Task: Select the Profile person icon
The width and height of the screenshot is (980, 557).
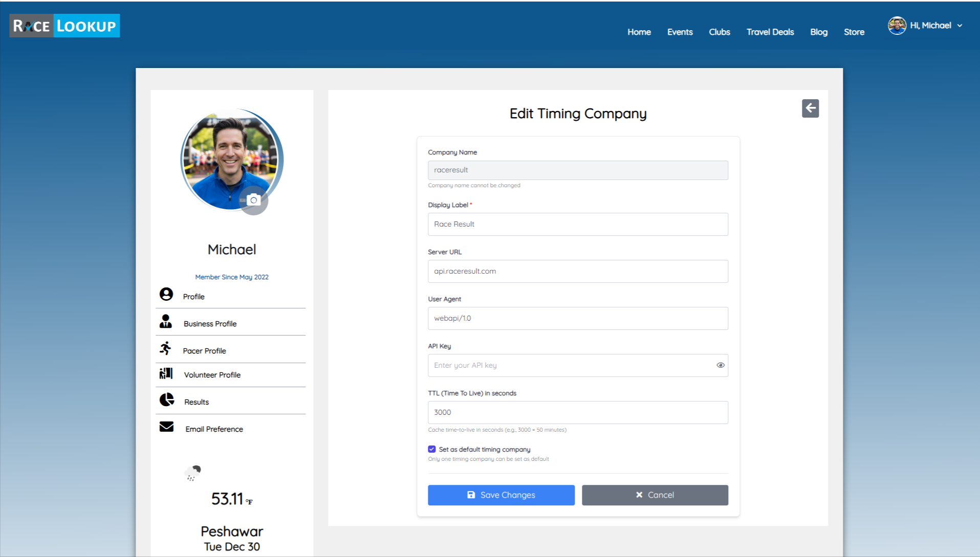Action: click(x=166, y=294)
